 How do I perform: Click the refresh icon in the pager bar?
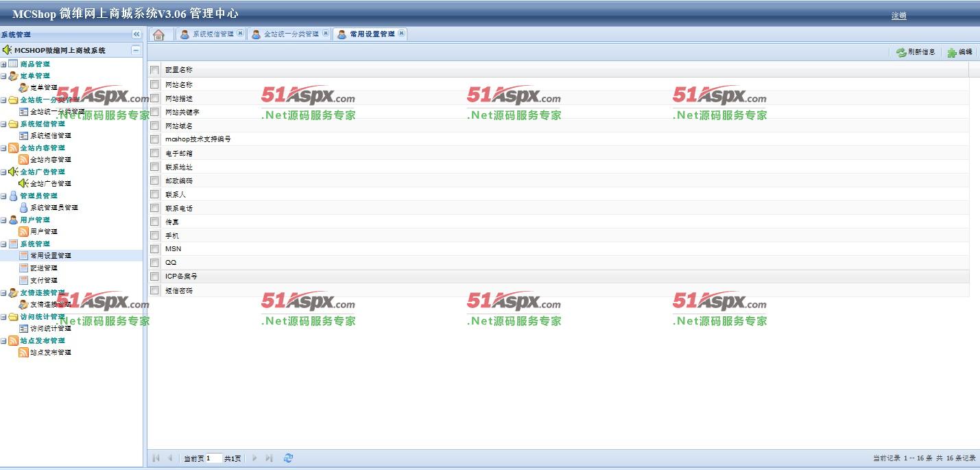(x=288, y=458)
